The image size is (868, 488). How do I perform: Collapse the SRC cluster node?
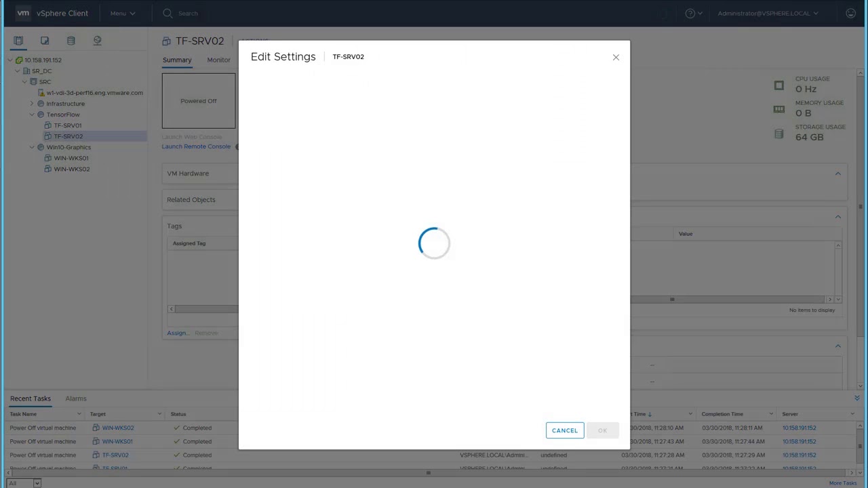tap(25, 82)
